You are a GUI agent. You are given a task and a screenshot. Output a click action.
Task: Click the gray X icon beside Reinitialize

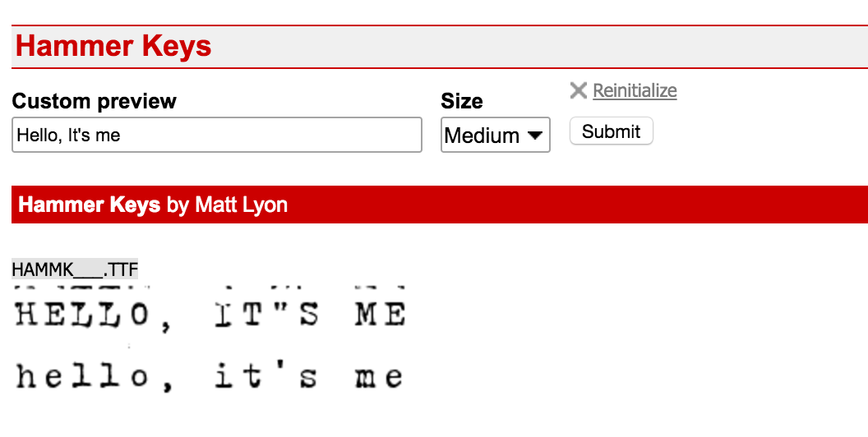578,90
